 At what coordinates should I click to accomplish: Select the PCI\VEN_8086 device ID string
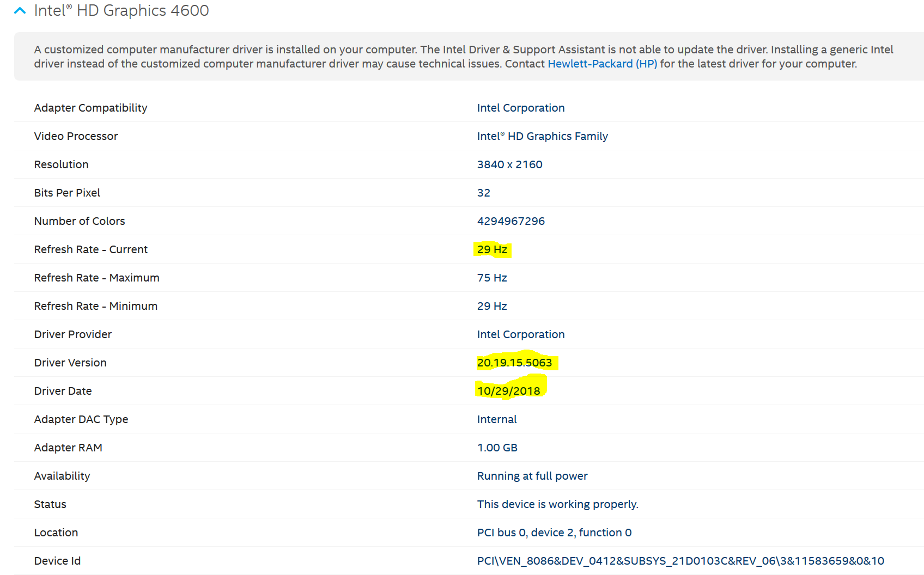tap(680, 561)
